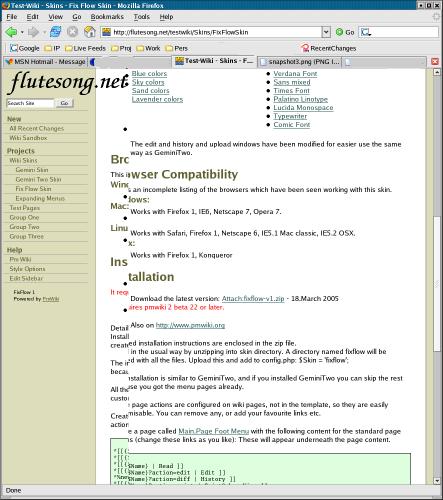Switch to the MSN Hotmail tab
Image resolution: width=443 pixels, height=500 pixels.
point(46,62)
